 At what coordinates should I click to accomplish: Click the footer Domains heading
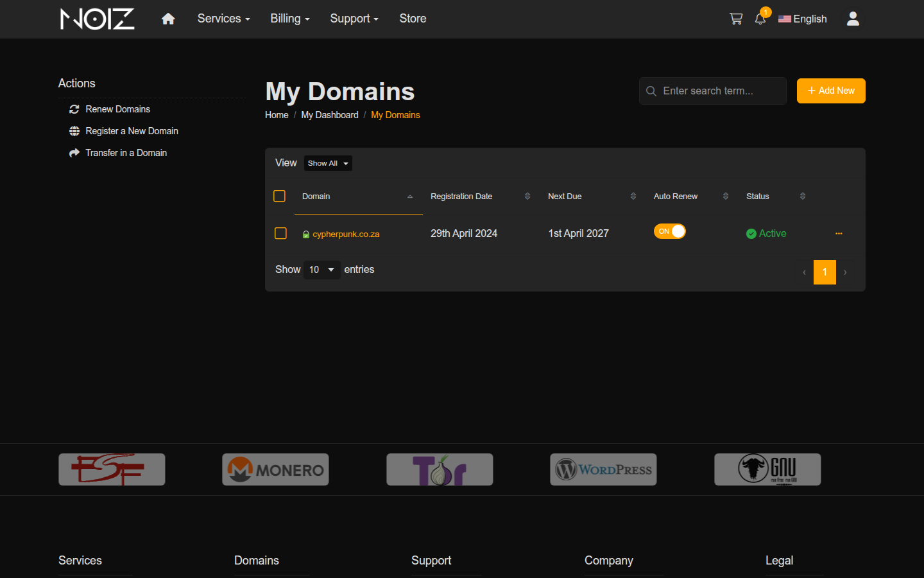pos(257,561)
